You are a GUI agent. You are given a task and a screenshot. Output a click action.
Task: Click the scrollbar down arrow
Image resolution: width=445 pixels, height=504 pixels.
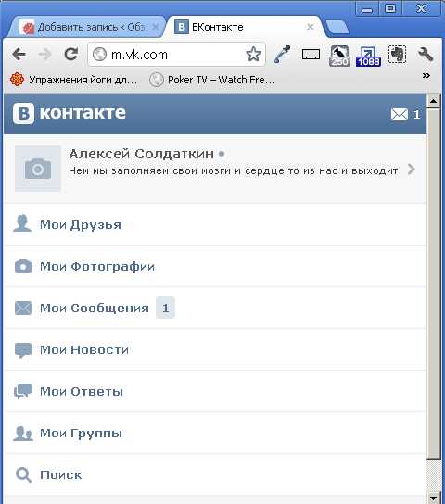434,498
